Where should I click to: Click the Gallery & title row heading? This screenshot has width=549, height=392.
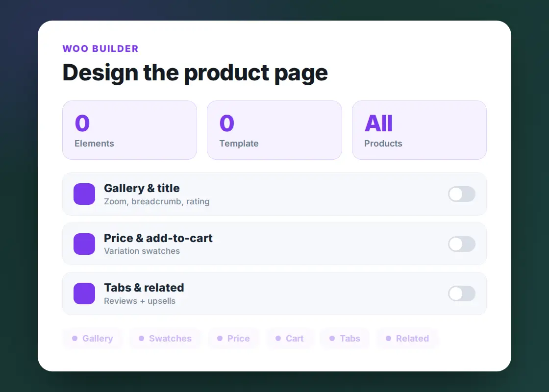pos(142,188)
